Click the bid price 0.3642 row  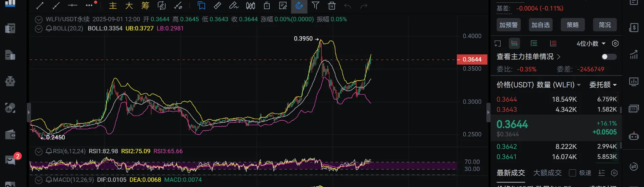[x=556, y=147]
